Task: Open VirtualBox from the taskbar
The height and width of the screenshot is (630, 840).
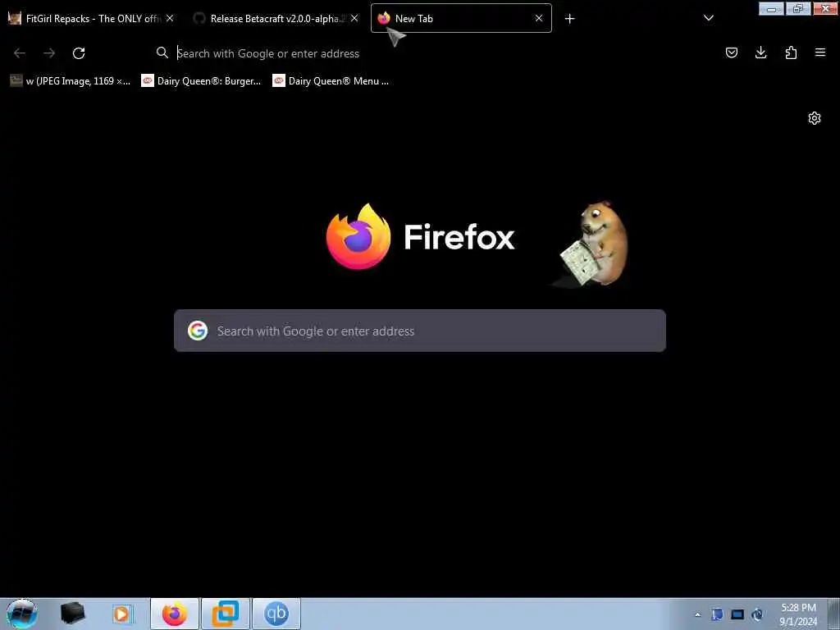Action: [x=226, y=614]
